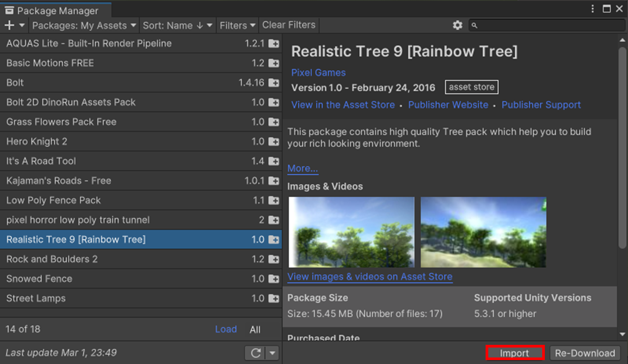Open the first tree preview thumbnail
The height and width of the screenshot is (364, 628).
point(351,232)
